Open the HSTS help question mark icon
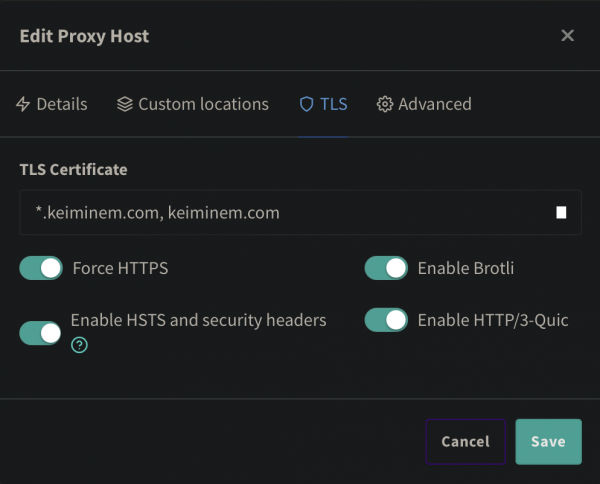The image size is (600, 484). tap(79, 345)
